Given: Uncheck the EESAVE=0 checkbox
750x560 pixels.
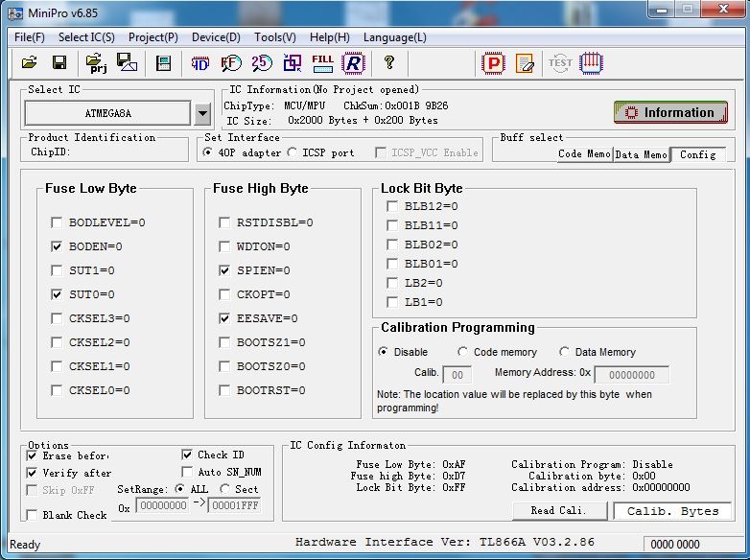Looking at the screenshot, I should [224, 318].
